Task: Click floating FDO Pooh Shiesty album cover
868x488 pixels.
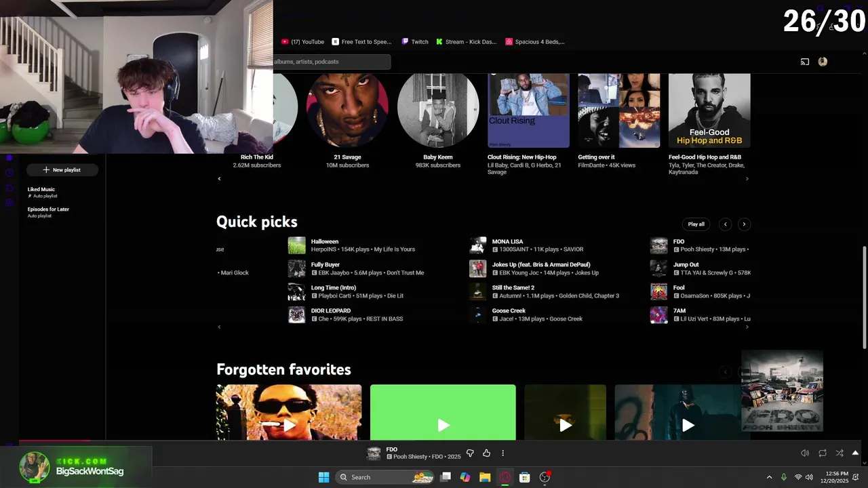Action: [x=782, y=391]
